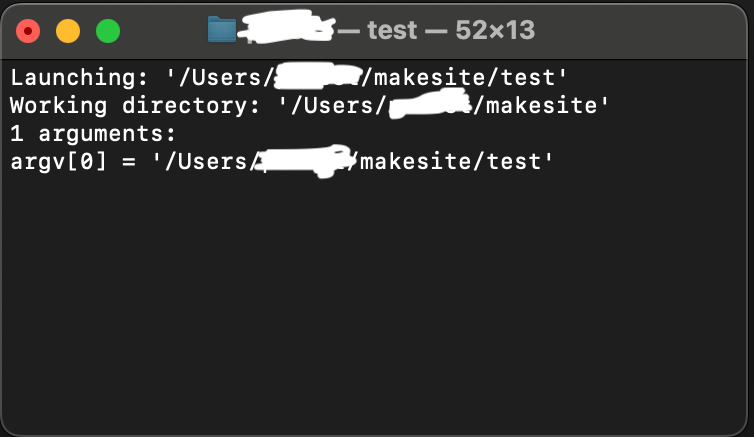This screenshot has width=754, height=437.
Task: Click the redacted username on the Launching line
Action: [318, 76]
